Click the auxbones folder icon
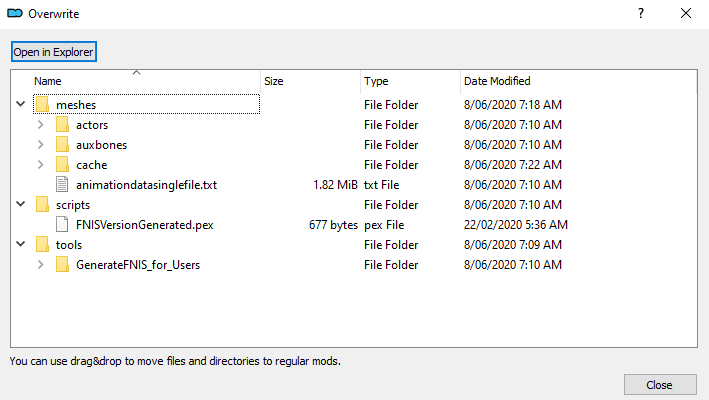Viewport: 709px width, 400px height. 62,145
